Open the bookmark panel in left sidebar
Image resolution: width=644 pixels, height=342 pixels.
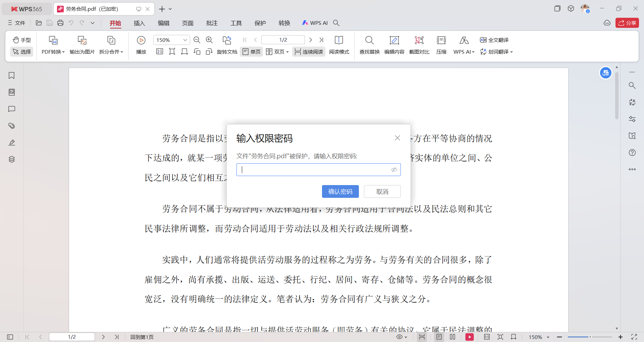click(12, 75)
